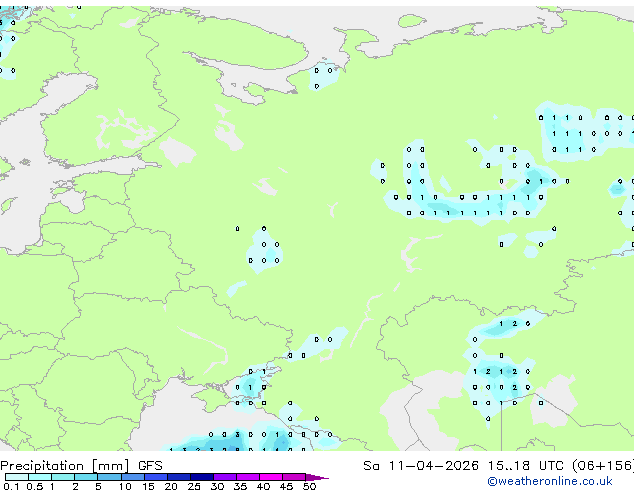The image size is (634, 490).
Task: Select the 5–10 mm sky blue legend swatch
Action: [109, 477]
